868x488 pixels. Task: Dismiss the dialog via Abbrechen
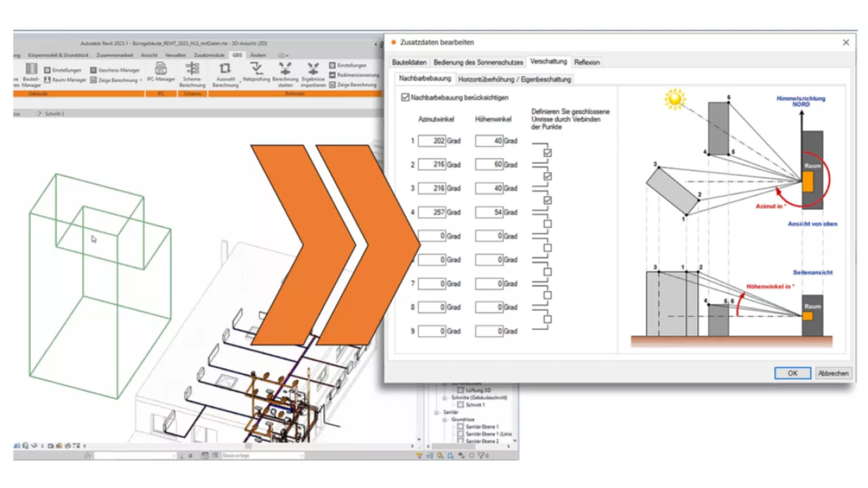coord(833,373)
